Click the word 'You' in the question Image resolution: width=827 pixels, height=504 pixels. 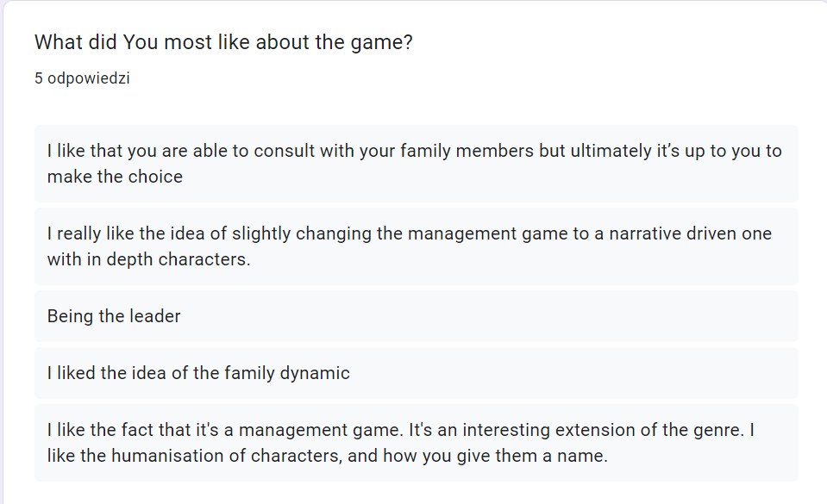tap(141, 42)
